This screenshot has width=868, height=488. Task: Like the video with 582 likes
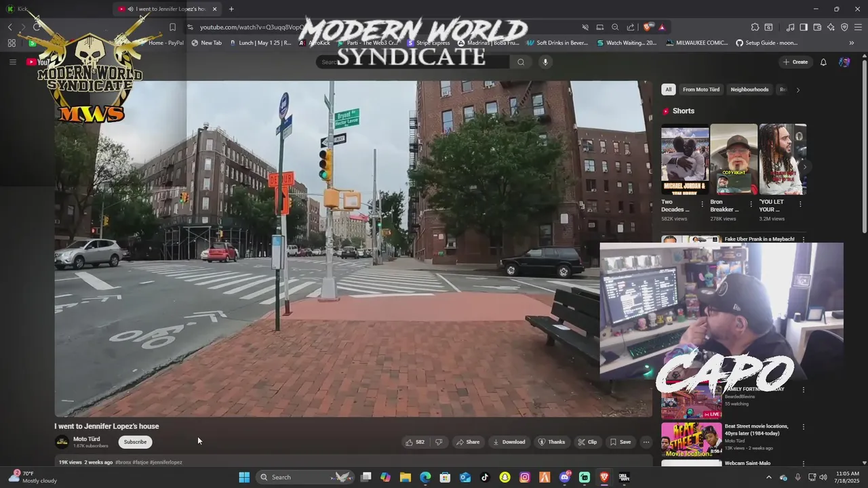tap(414, 442)
